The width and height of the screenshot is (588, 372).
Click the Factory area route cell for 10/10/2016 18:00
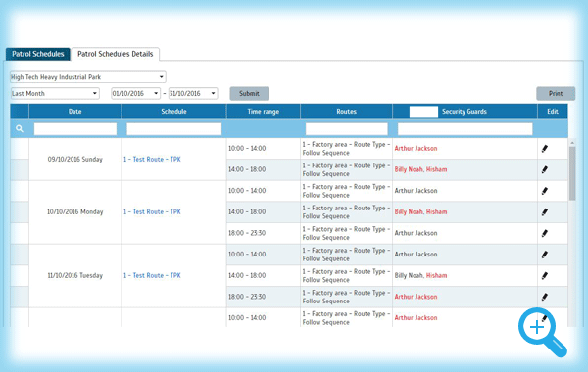coord(347,233)
